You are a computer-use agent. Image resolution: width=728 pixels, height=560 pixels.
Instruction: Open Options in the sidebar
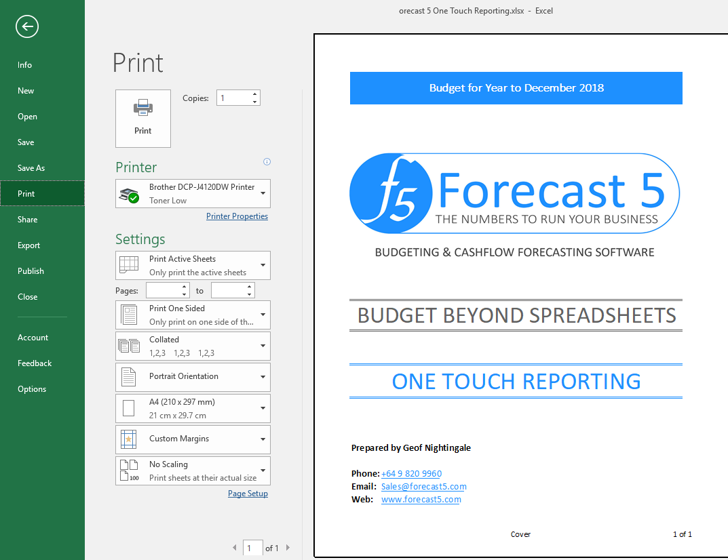42,389
